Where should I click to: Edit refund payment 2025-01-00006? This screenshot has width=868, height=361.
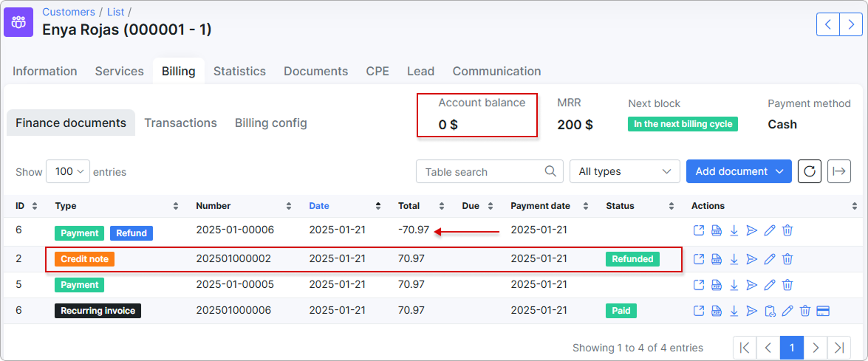coord(769,230)
